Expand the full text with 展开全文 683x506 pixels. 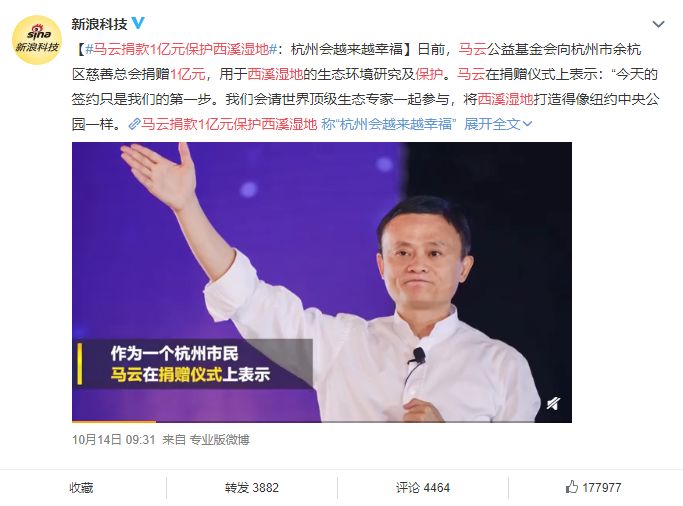point(492,125)
